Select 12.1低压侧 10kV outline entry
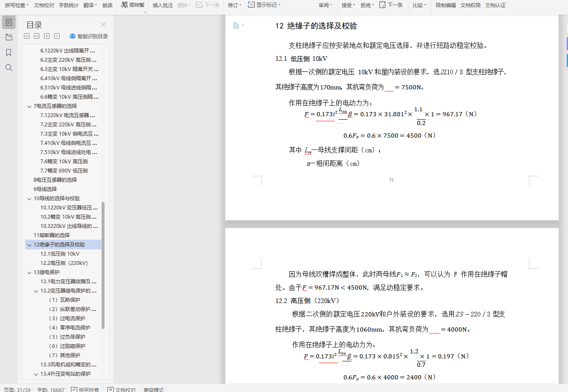Screen dimensions: 568x392 coord(60,254)
